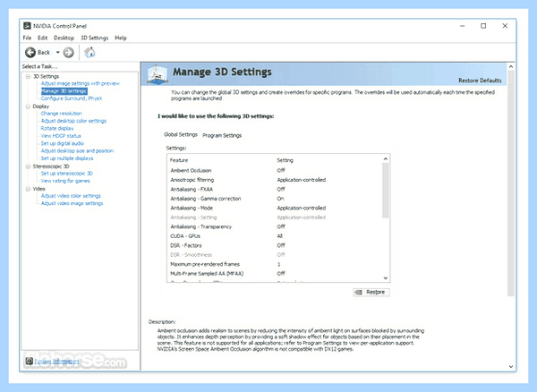Select Change resolution in task tree
This screenshot has width=537, height=392.
tap(61, 114)
